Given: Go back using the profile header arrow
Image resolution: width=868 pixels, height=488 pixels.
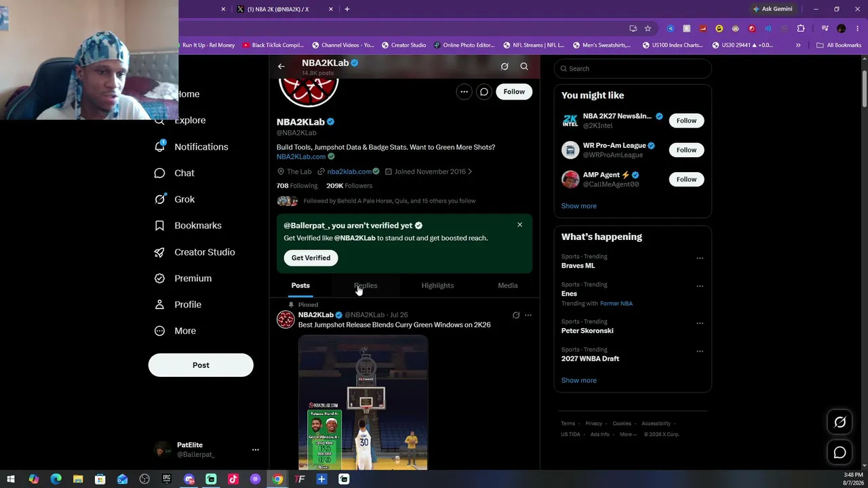Looking at the screenshot, I should [281, 66].
